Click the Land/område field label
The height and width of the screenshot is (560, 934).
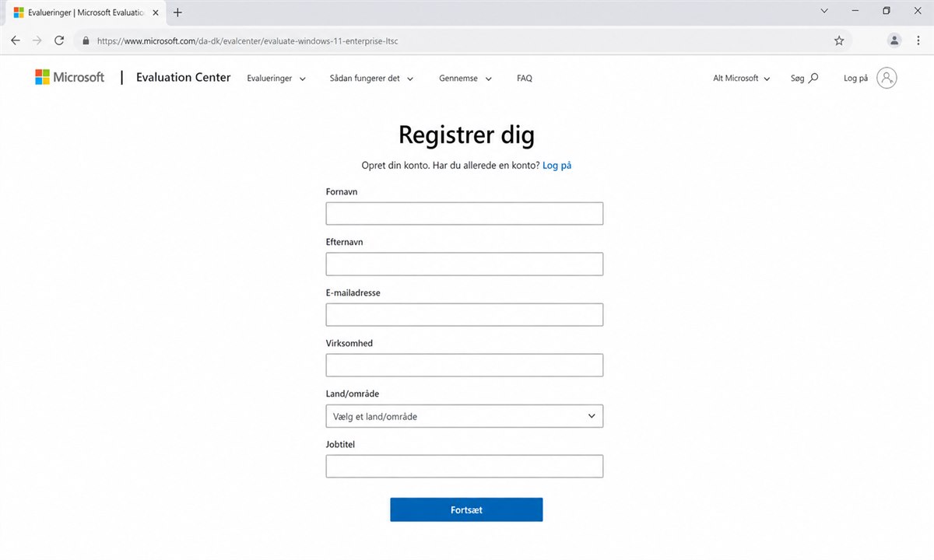pyautogui.click(x=353, y=394)
